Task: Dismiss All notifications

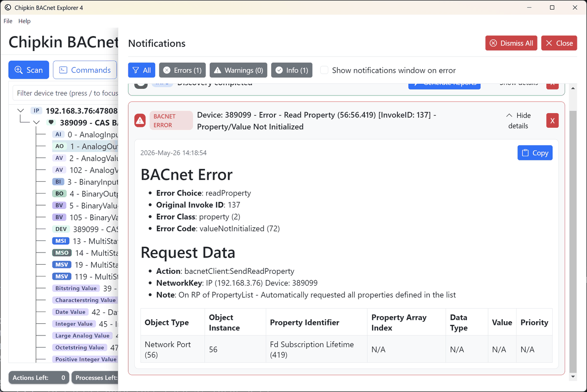Action: 511,43
